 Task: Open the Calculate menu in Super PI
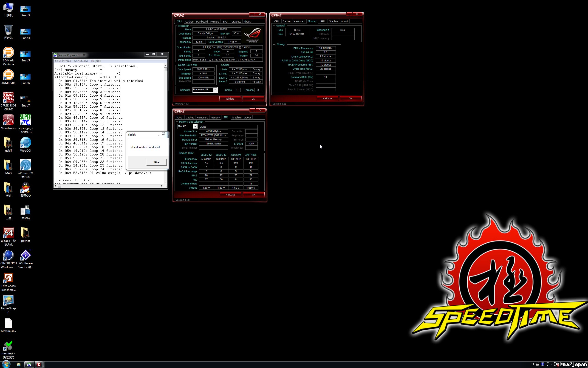tap(63, 61)
